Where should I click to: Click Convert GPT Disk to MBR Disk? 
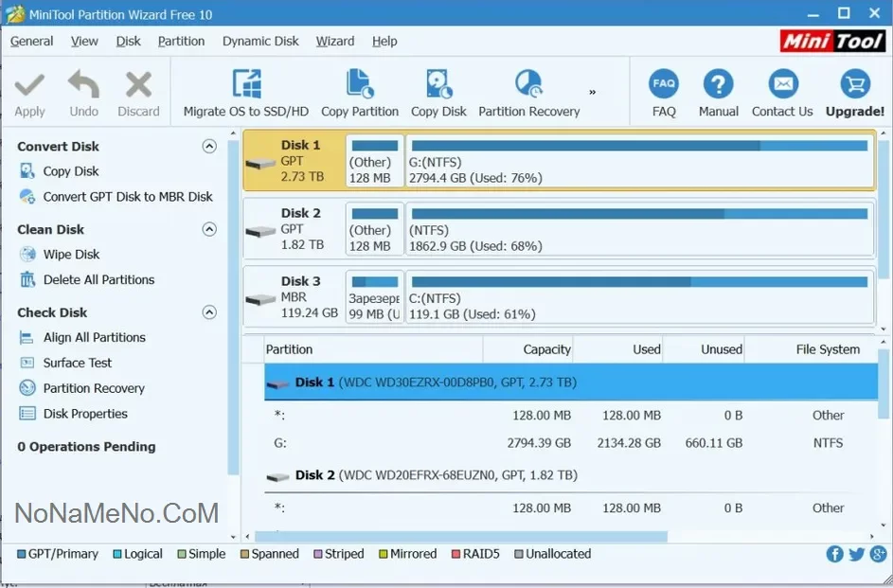[x=128, y=197]
